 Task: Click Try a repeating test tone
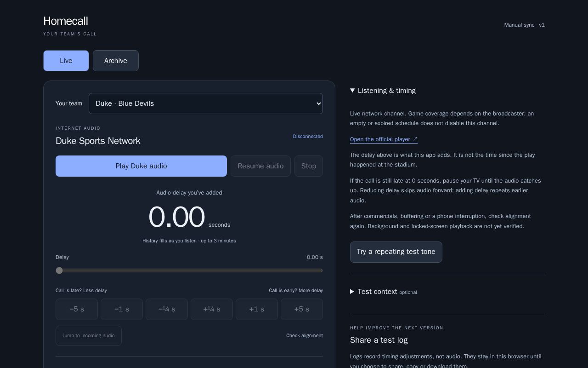click(x=396, y=252)
